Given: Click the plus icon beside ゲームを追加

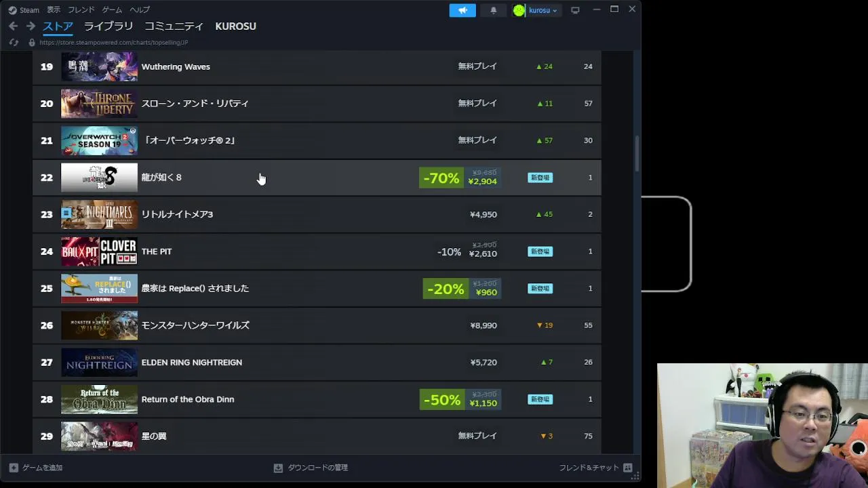Looking at the screenshot, I should [x=14, y=468].
